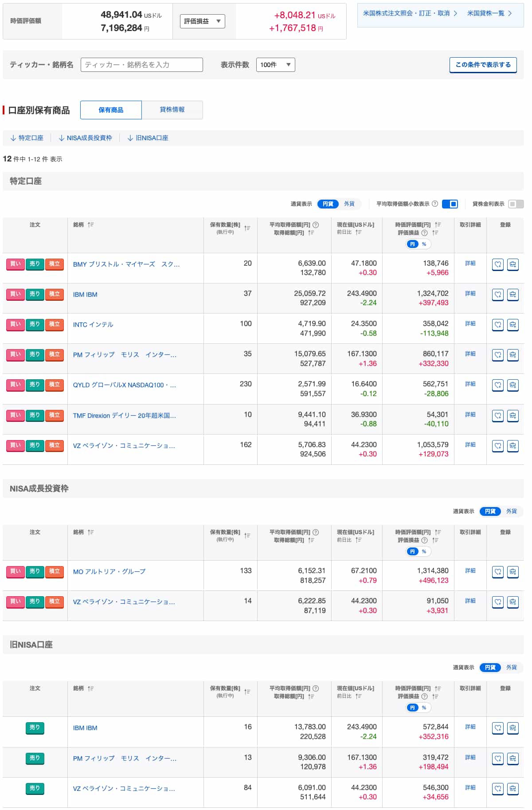Select the '1,324,702' valuation cell
The height and width of the screenshot is (810, 532).
click(x=433, y=294)
